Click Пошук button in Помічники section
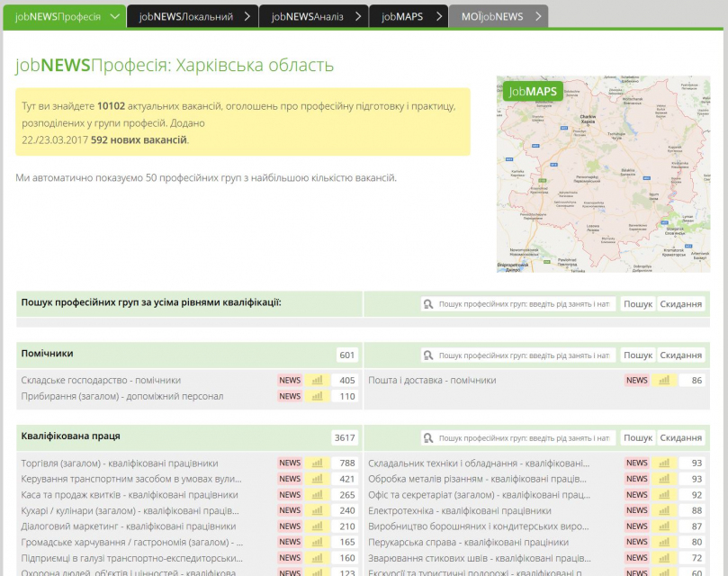This screenshot has height=576, width=728. pos(638,355)
